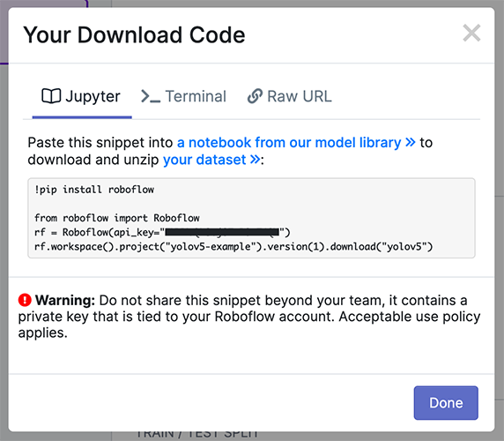Switch to the Terminal tab

184,96
